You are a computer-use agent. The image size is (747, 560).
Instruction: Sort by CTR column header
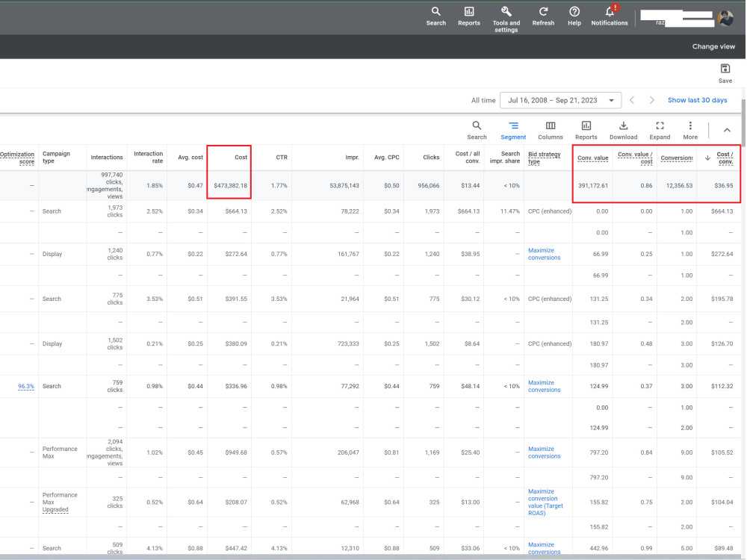click(x=282, y=157)
